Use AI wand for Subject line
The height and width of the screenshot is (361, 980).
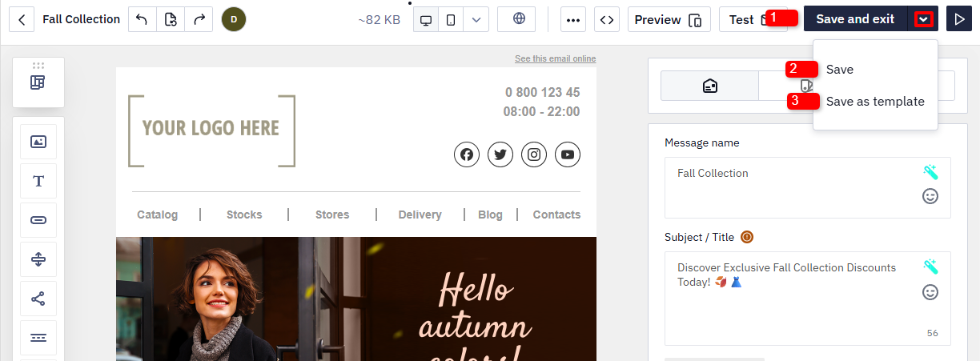pyautogui.click(x=930, y=267)
